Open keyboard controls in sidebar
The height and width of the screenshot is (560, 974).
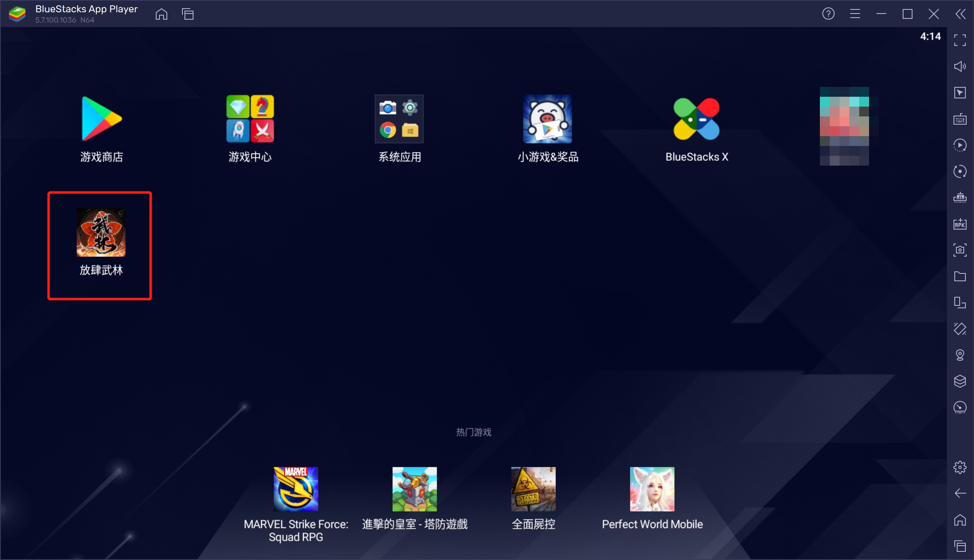(960, 119)
